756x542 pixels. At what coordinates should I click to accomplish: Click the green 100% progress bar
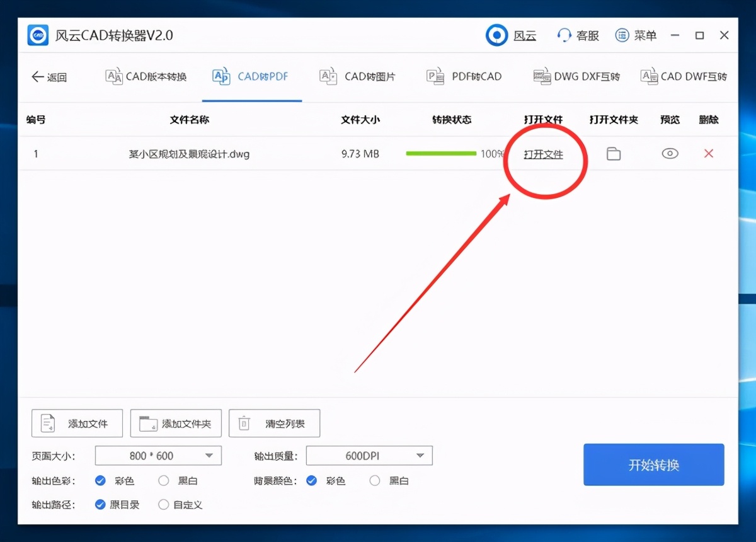pos(441,153)
